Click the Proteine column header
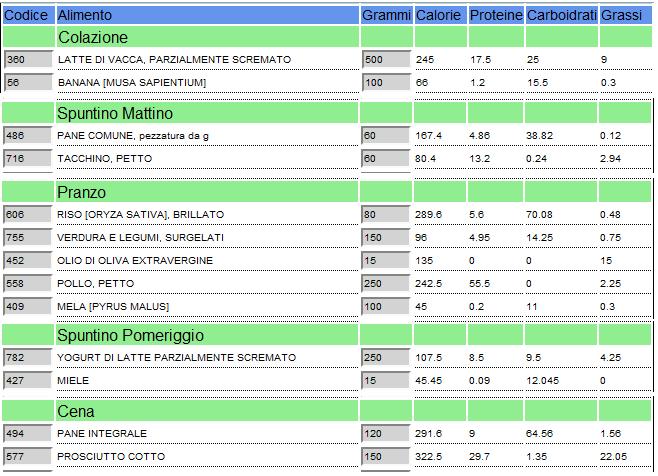658x476 pixels. [496, 15]
